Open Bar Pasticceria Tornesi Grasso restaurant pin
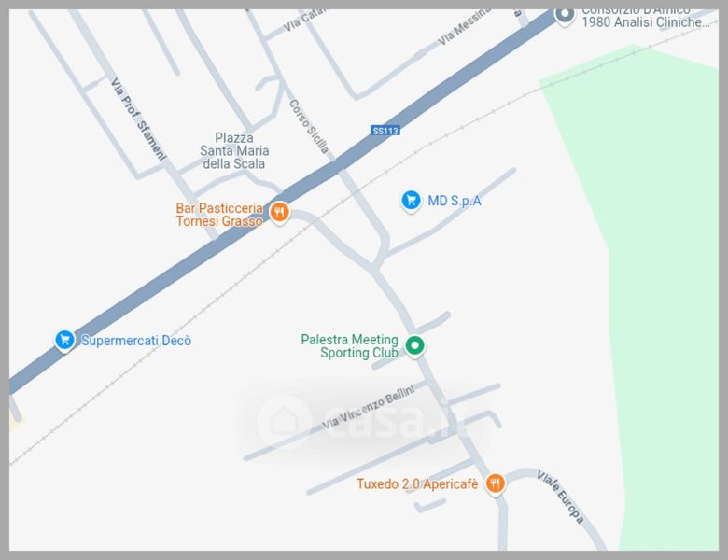Image resolution: width=728 pixels, height=560 pixels. 279,213
